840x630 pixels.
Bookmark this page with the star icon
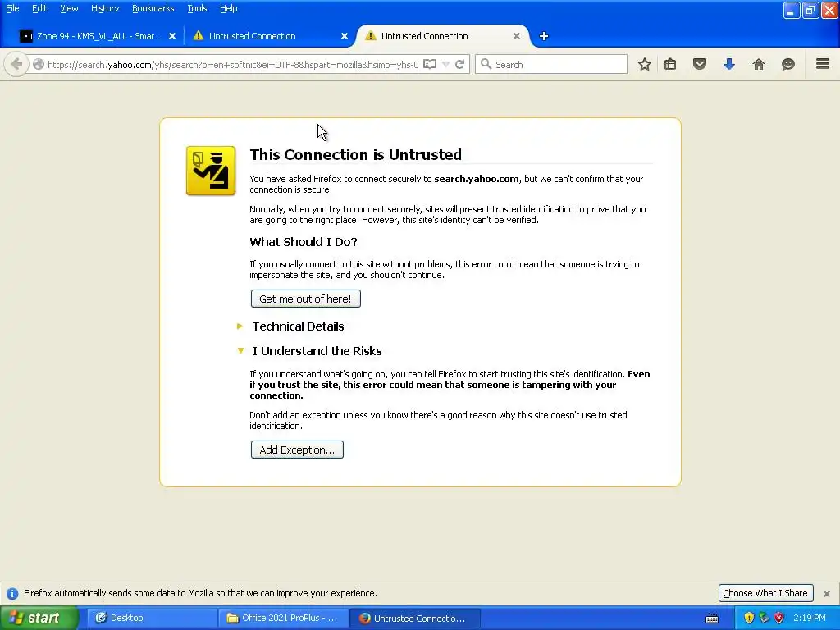(645, 64)
